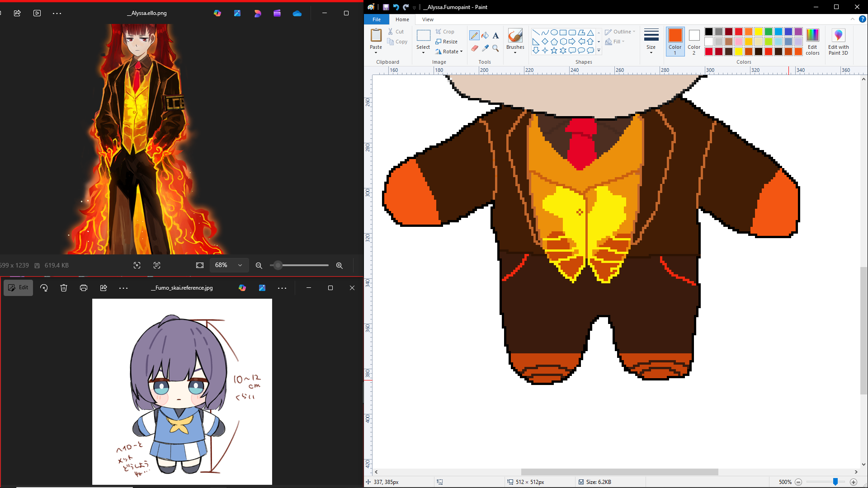Activate Color 2 selector
The image size is (868, 488).
(694, 41)
